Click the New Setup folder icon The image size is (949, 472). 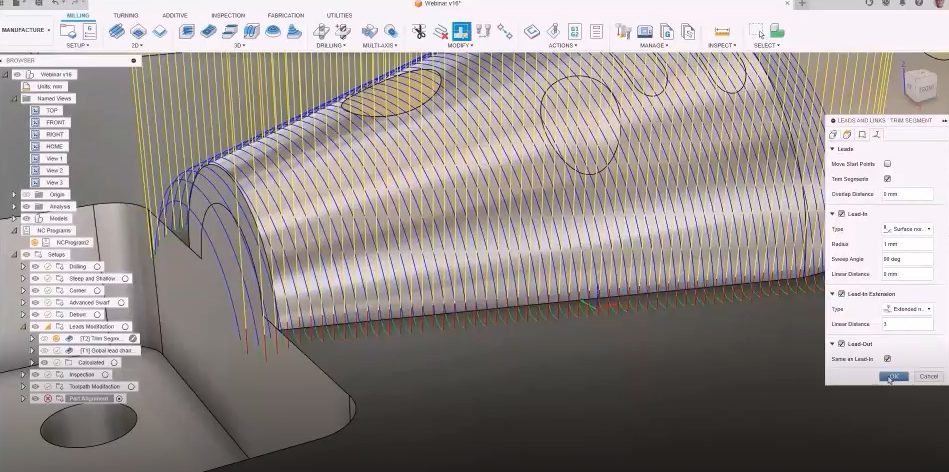click(68, 31)
